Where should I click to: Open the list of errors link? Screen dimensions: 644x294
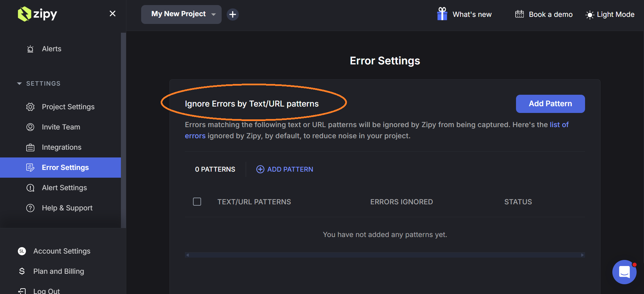[x=559, y=125]
